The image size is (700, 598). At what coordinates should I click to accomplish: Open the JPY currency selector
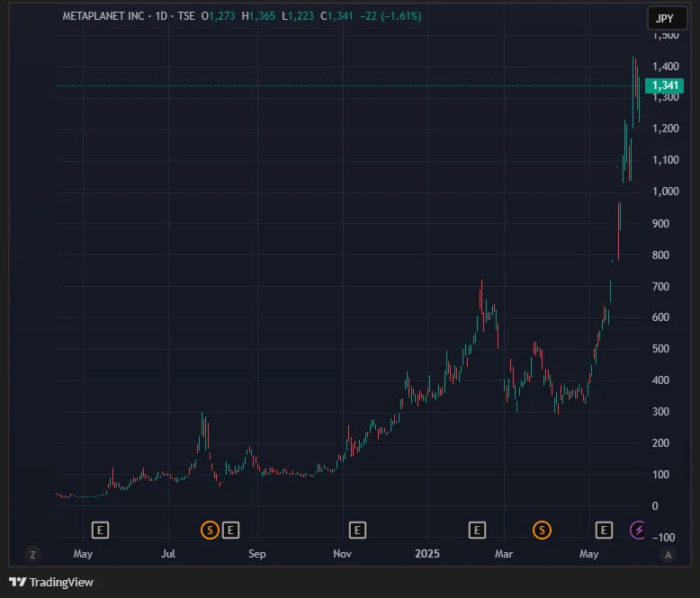667,18
